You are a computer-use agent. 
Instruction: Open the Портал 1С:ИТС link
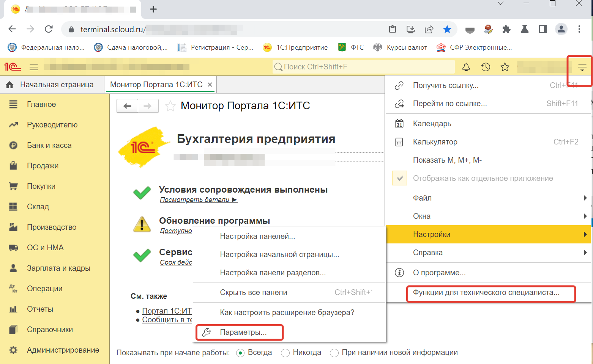(x=167, y=311)
